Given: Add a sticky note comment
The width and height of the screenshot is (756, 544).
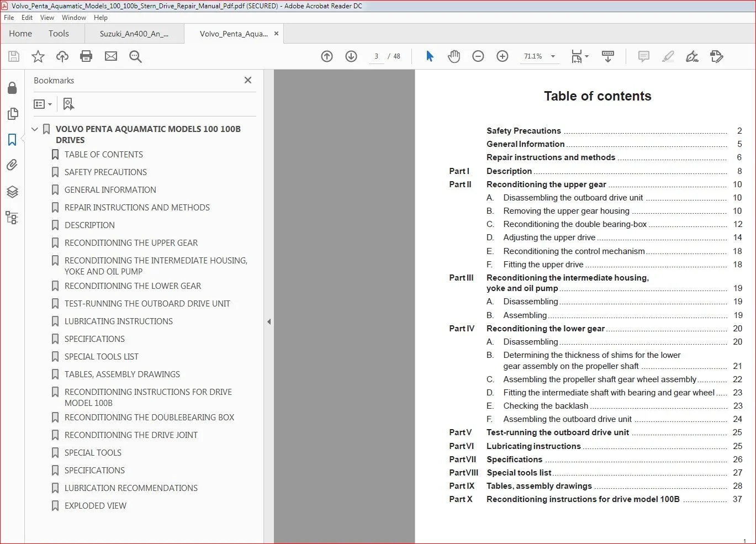Looking at the screenshot, I should [644, 56].
